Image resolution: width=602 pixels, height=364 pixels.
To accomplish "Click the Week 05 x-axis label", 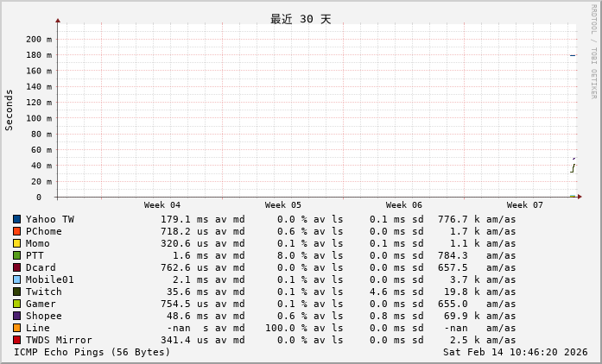I will (282, 205).
